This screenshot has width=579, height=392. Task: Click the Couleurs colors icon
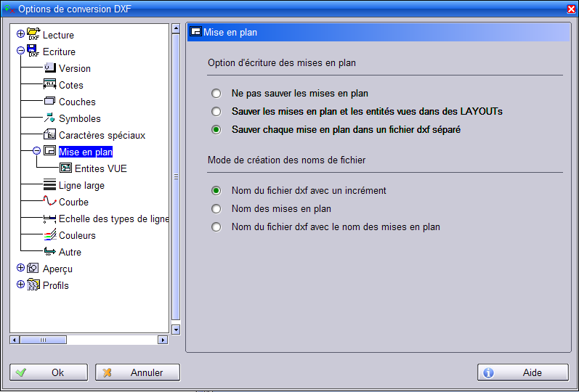pos(49,235)
